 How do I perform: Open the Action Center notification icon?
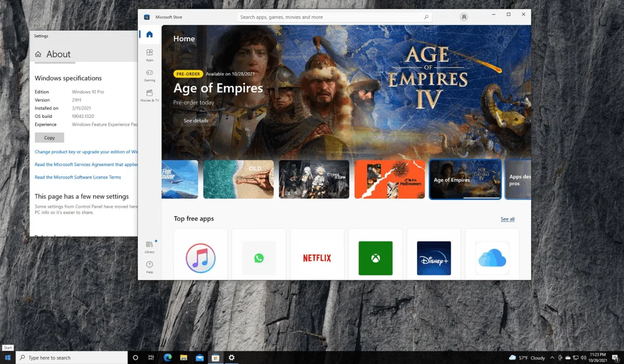[616, 358]
